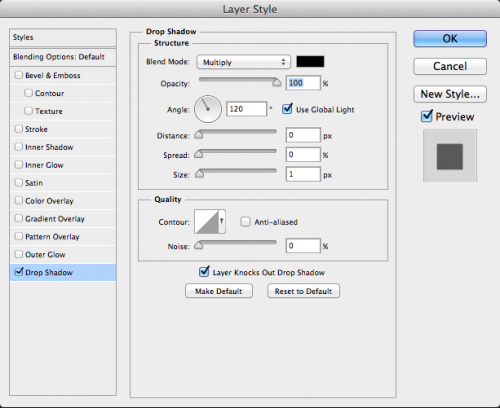Click the Make Default button
Screen dimensions: 500x408
point(219,291)
